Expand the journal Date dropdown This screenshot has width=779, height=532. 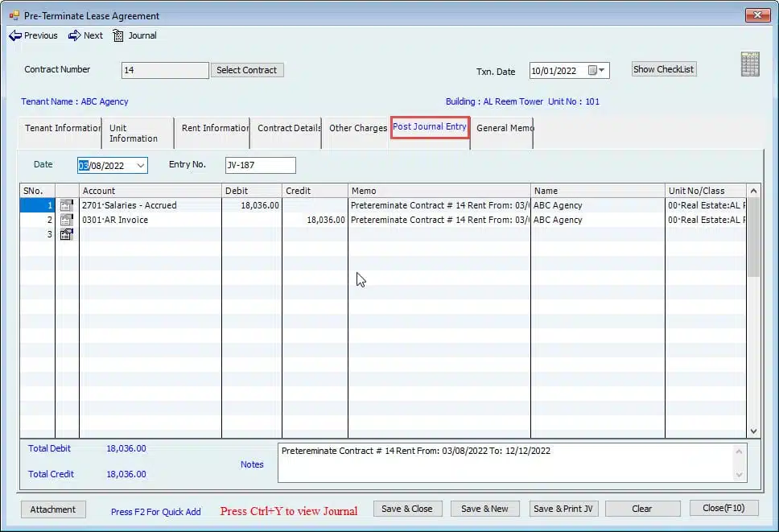pos(141,166)
